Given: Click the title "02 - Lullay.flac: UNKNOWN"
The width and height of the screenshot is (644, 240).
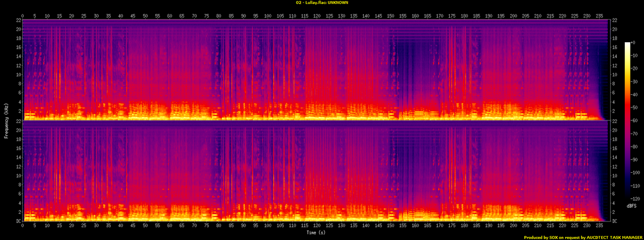Looking at the screenshot, I should tap(322, 3).
